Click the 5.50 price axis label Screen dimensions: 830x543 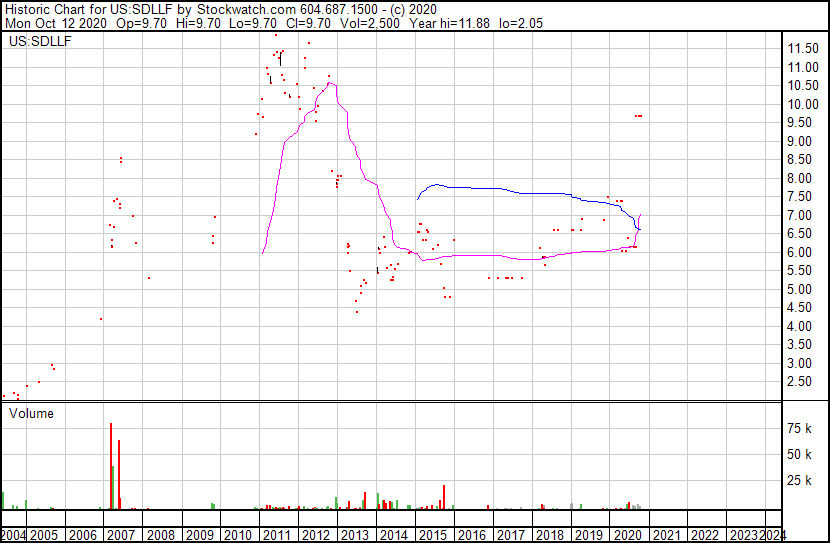tap(799, 270)
